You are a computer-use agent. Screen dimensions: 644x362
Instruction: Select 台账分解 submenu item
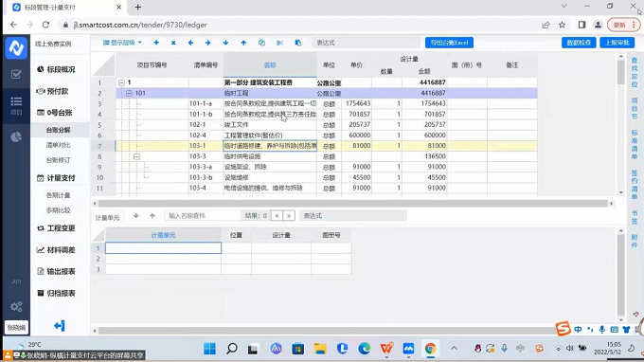coord(59,130)
